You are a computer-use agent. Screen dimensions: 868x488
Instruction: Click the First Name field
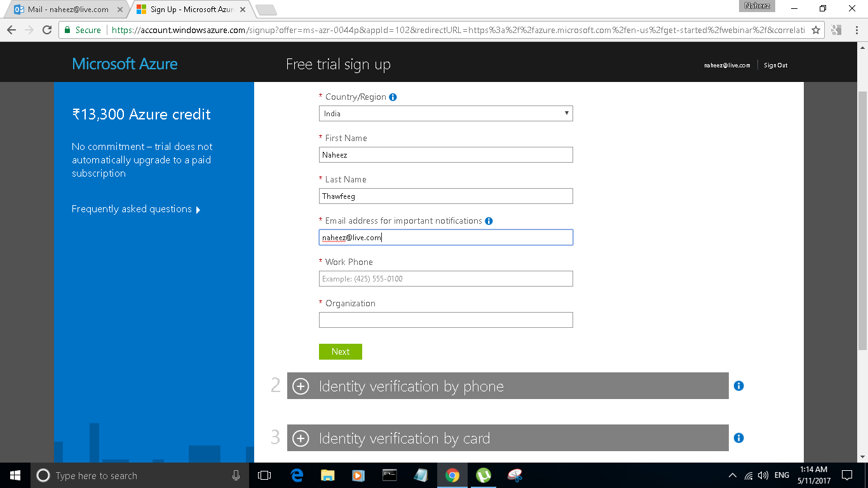(446, 155)
